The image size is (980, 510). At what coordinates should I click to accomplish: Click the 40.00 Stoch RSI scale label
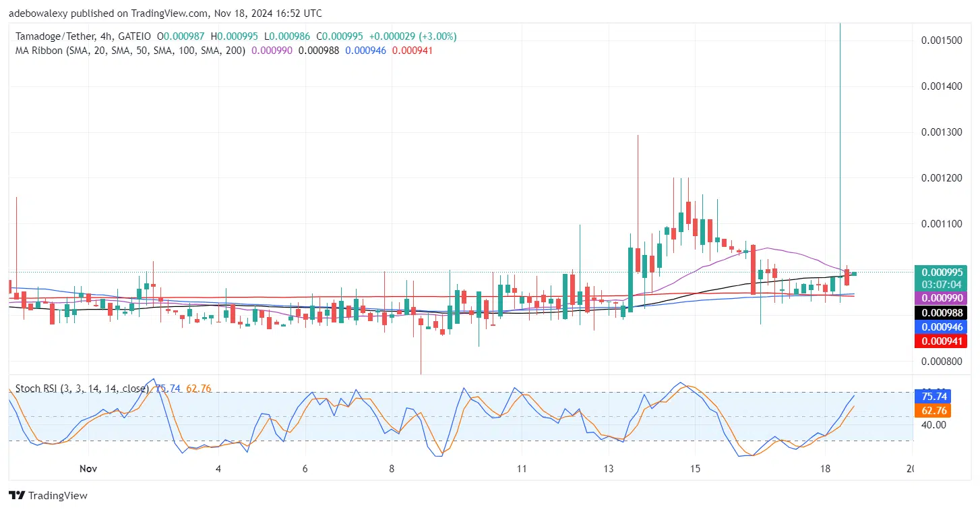933,424
